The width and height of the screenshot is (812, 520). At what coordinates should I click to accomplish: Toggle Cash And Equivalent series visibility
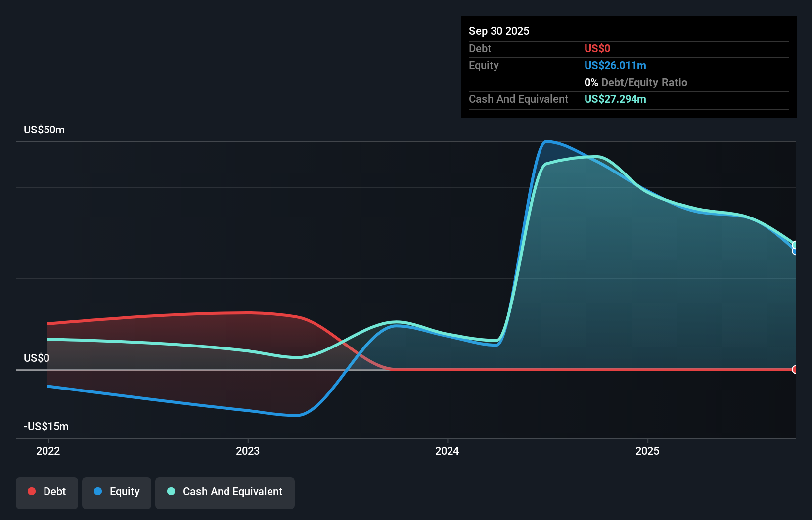(225, 492)
